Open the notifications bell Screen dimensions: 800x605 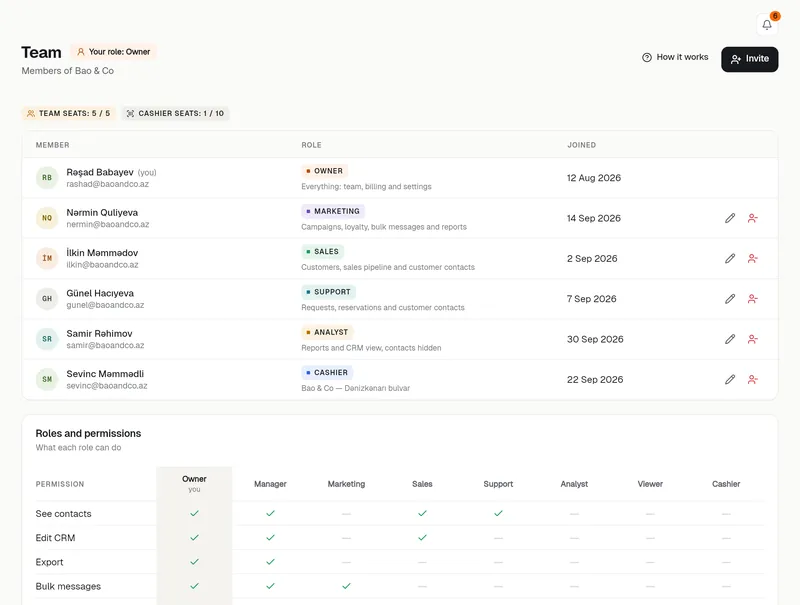(x=767, y=24)
